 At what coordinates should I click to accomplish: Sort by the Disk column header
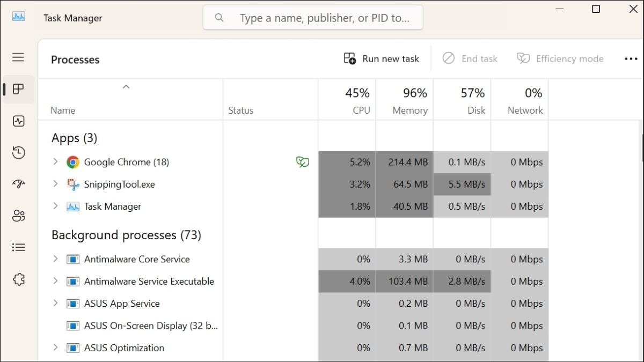coord(462,100)
